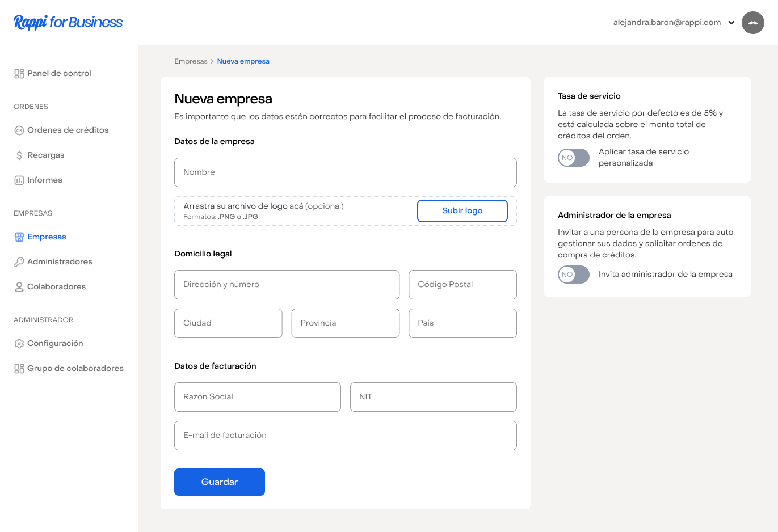Screen dimensions: 778x532
Task: Click the Informes chart icon
Action: click(19, 180)
